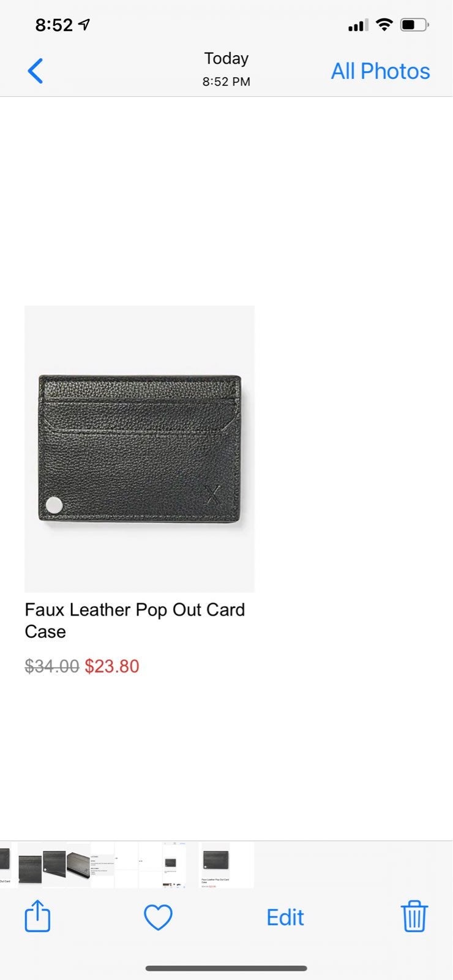Image resolution: width=453 pixels, height=980 pixels.
Task: Tap the Faux Leather Pop Out Card Case title
Action: pyautogui.click(x=135, y=620)
